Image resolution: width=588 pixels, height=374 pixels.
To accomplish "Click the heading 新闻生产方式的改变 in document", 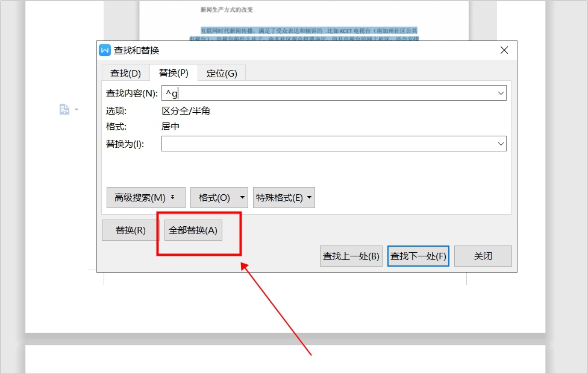I will tap(227, 10).
